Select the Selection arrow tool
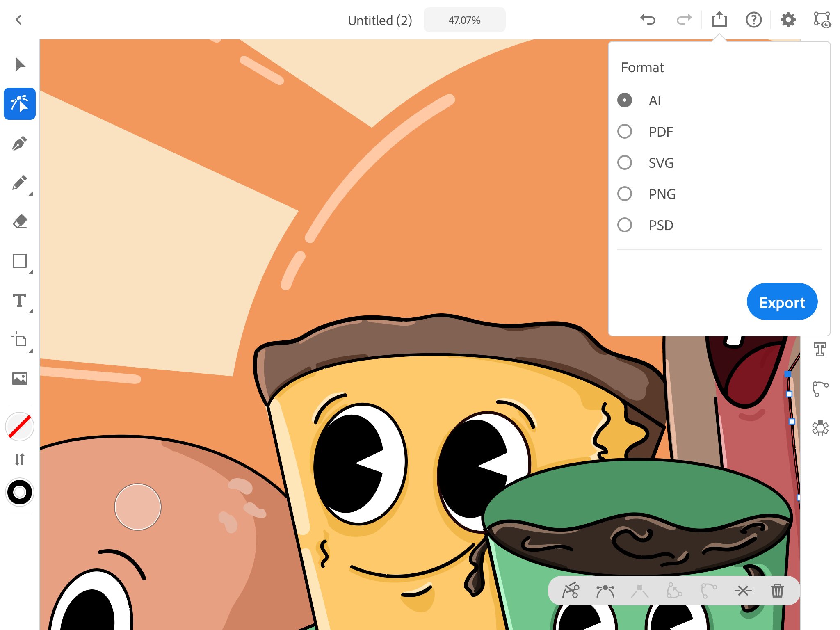This screenshot has width=840, height=630. point(20,65)
